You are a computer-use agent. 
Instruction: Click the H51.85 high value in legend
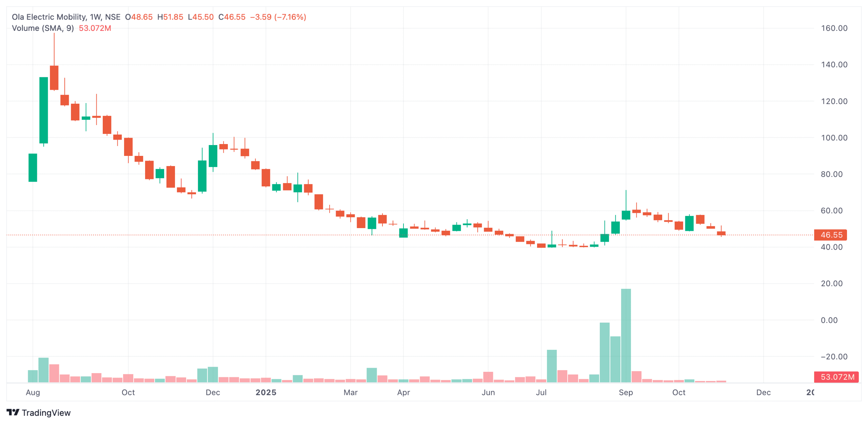coord(170,17)
